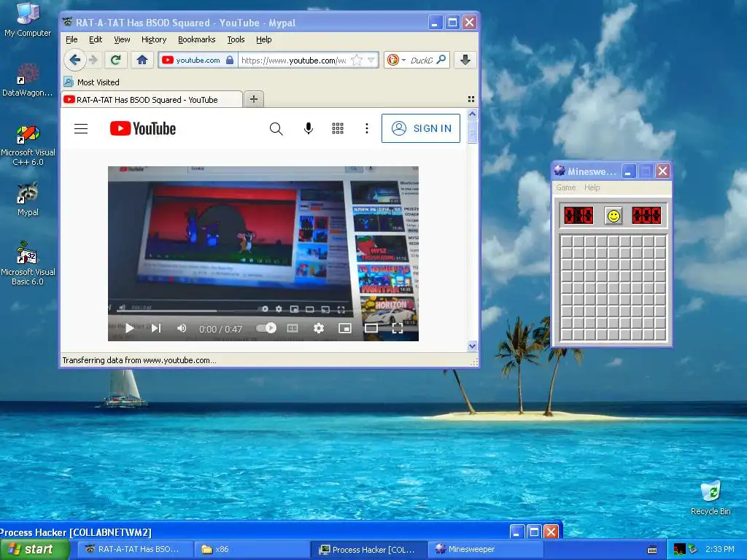Select the DataWagon desktop shortcut
This screenshot has height=560, width=747.
click(x=28, y=79)
